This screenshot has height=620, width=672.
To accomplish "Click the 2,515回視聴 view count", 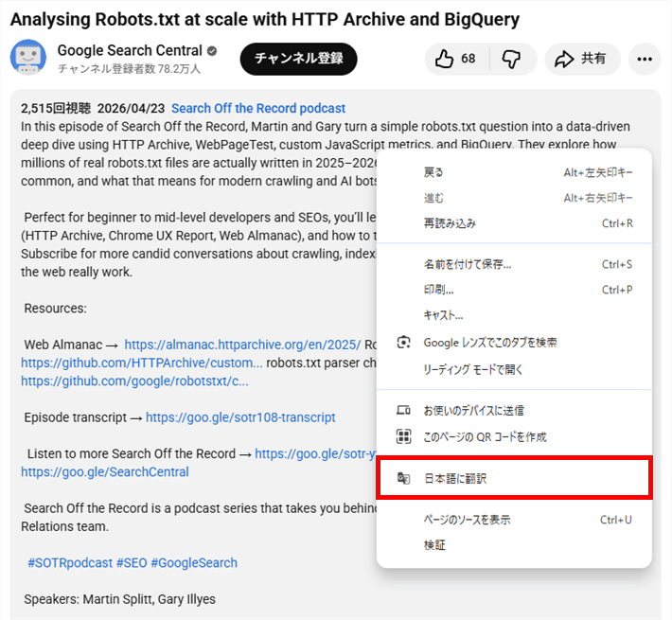I will click(x=56, y=109).
